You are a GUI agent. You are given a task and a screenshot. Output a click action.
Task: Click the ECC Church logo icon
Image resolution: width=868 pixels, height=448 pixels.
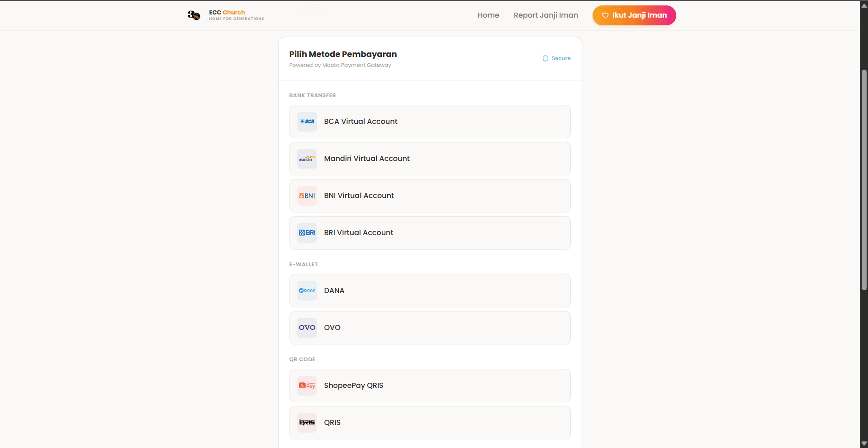pyautogui.click(x=194, y=15)
